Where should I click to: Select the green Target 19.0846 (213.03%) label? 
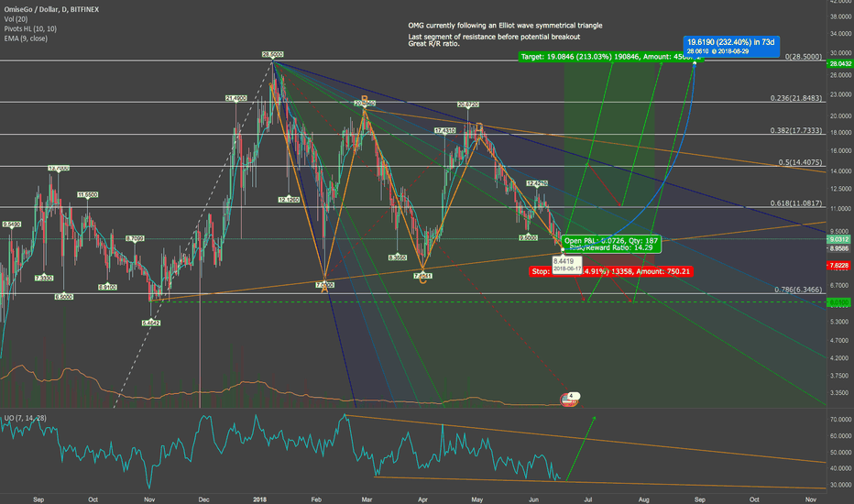pos(610,57)
